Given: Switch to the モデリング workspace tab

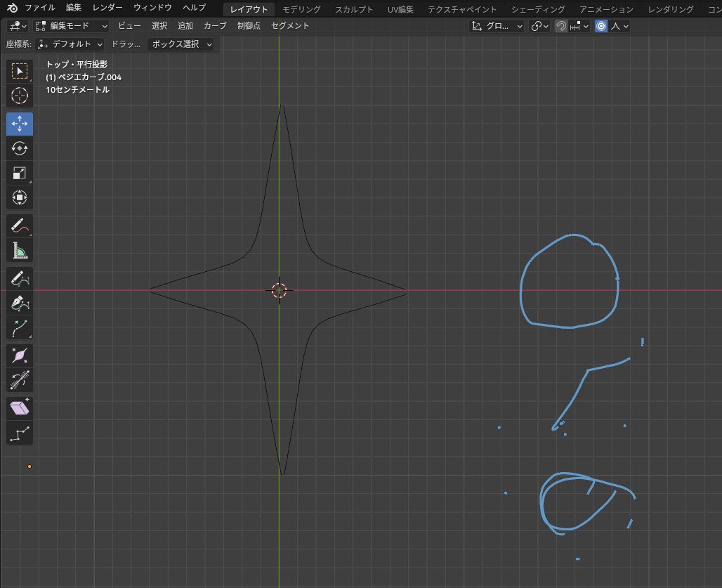Looking at the screenshot, I should pos(301,10).
